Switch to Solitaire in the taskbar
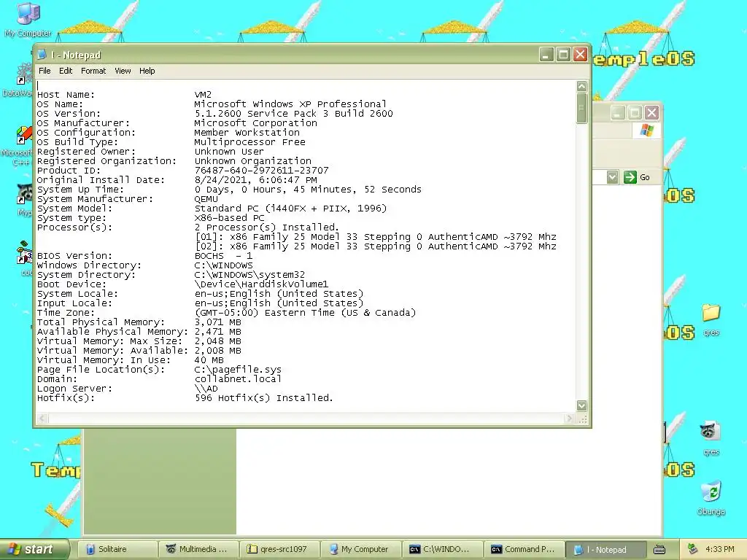Image resolution: width=747 pixels, height=560 pixels. point(117,549)
